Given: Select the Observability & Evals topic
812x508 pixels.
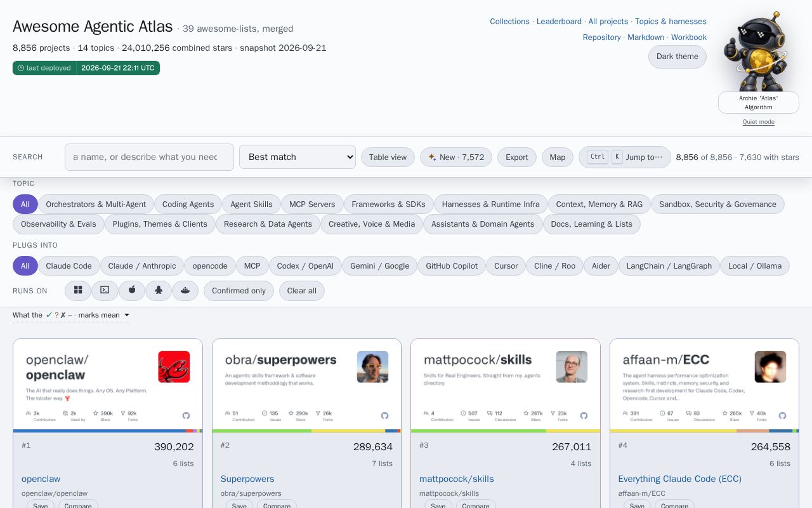Looking at the screenshot, I should click(58, 224).
